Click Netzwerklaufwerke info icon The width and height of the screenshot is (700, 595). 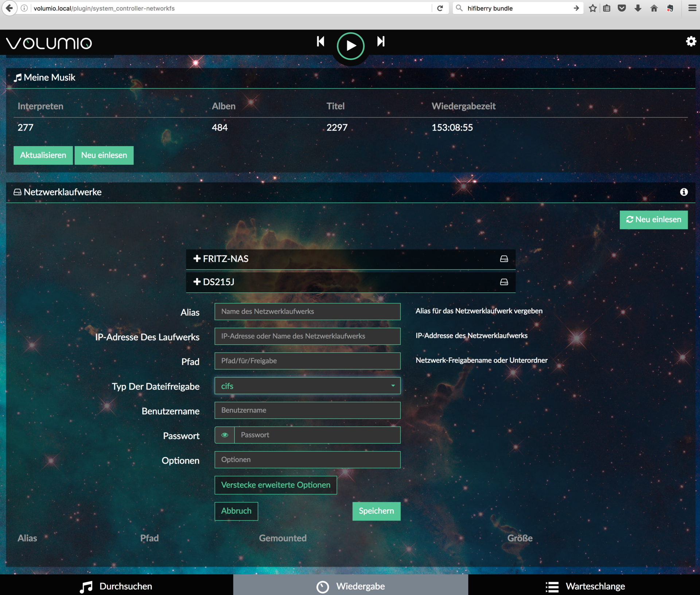coord(684,192)
